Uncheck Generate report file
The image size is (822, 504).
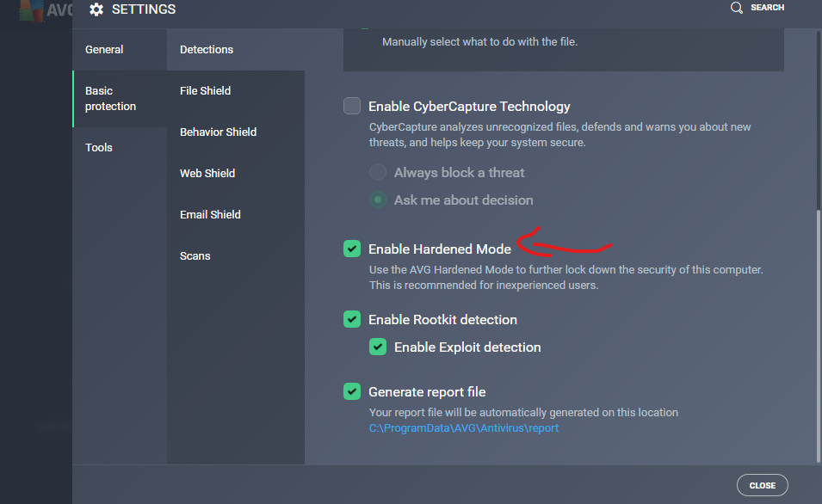(352, 391)
